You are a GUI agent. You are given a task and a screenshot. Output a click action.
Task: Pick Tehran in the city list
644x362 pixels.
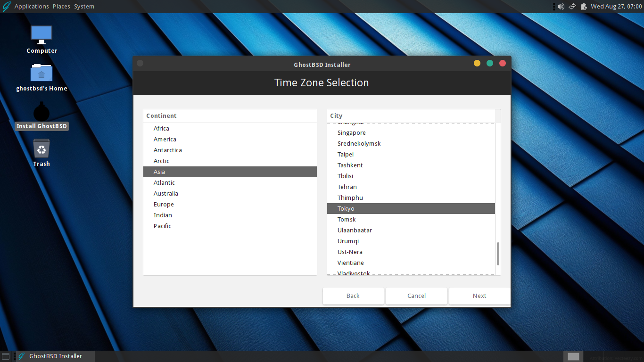[x=411, y=187]
